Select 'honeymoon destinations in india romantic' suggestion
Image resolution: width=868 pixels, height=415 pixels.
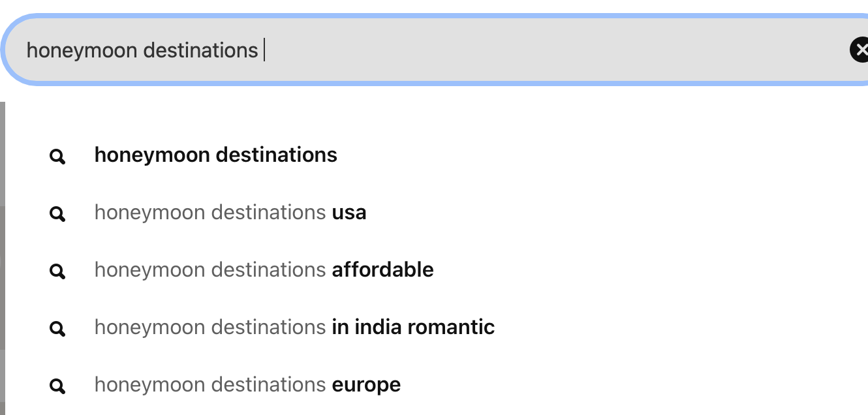(x=294, y=327)
